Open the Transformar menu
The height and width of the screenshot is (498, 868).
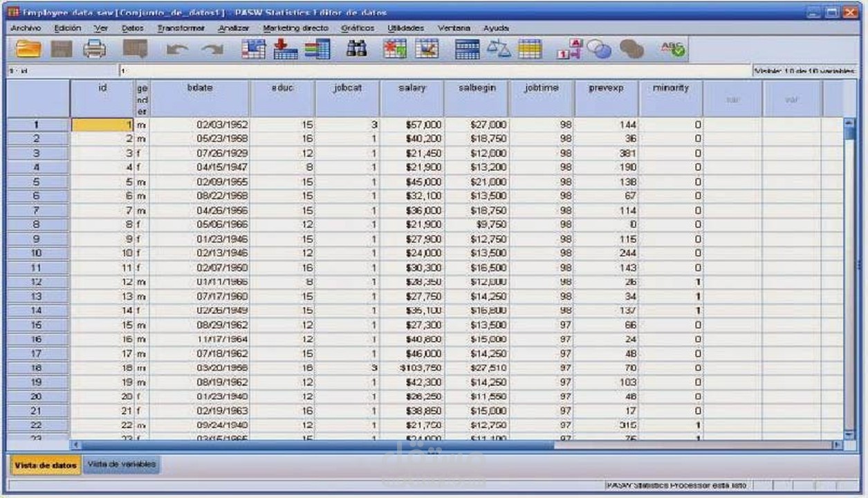click(x=181, y=28)
